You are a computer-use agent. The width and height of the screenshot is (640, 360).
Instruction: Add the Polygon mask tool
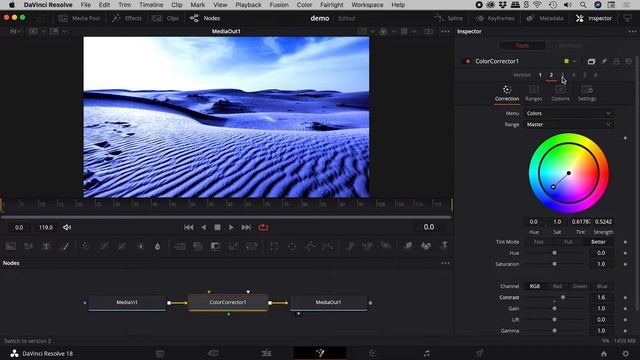coord(310,246)
